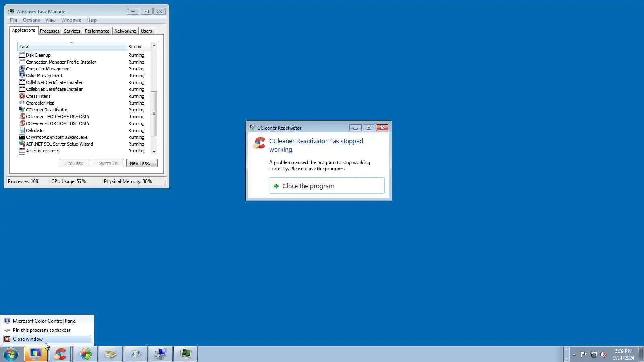This screenshot has width=644, height=362.
Task: Click the multicolored globe with checkmark taskbar icon
Action: 85,354
